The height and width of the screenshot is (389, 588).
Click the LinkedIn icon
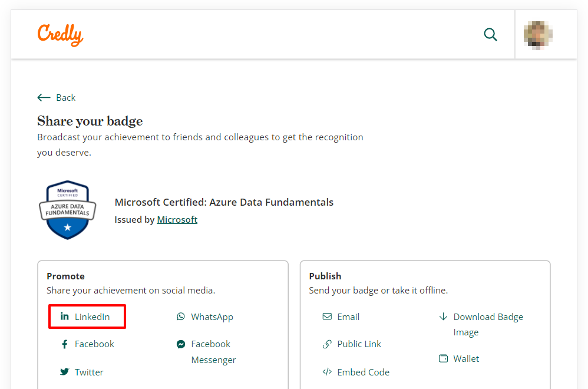(x=64, y=317)
